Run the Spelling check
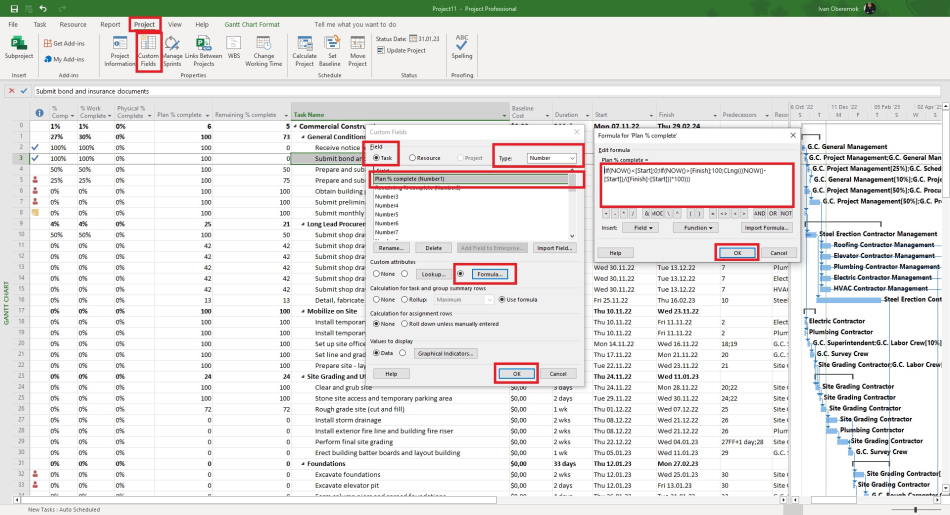 462,47
